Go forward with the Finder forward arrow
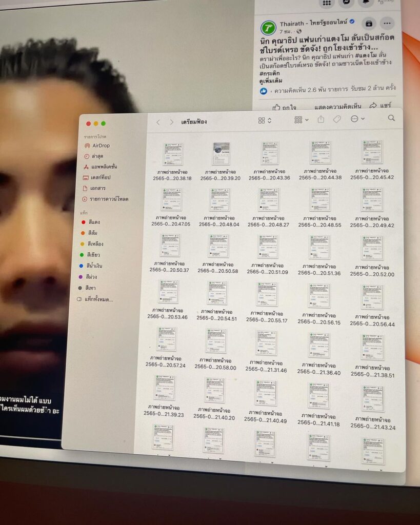The width and height of the screenshot is (420, 525). [171, 122]
